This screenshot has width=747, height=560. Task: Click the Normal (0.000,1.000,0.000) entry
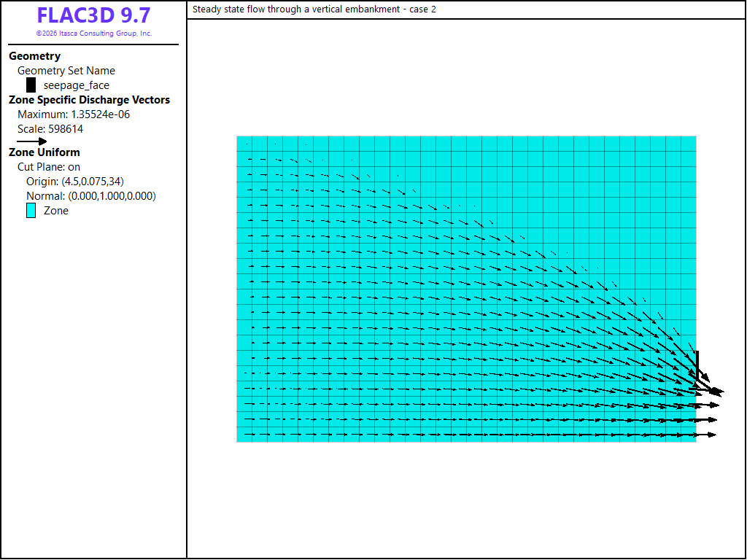91,196
